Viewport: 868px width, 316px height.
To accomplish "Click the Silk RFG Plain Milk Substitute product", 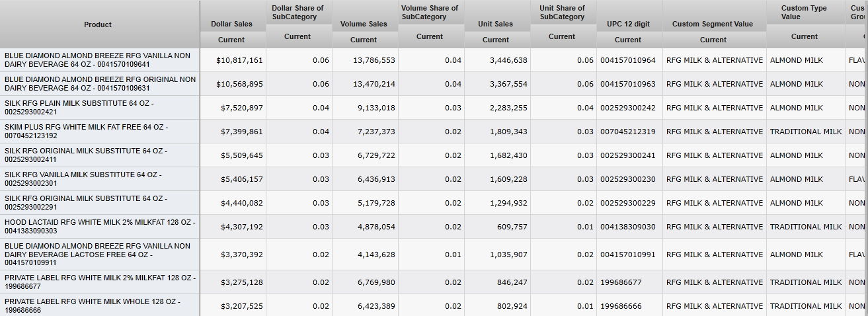I will click(x=99, y=108).
